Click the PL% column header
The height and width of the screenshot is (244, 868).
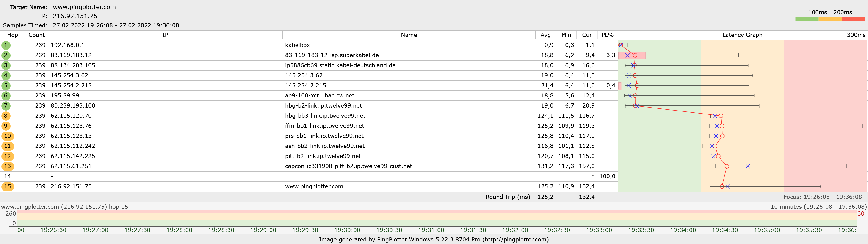coord(607,35)
